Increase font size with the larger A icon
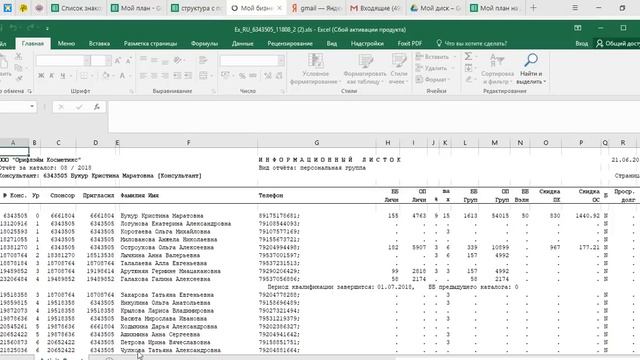Image resolution: width=640 pixels, height=360 pixels. coord(118,61)
